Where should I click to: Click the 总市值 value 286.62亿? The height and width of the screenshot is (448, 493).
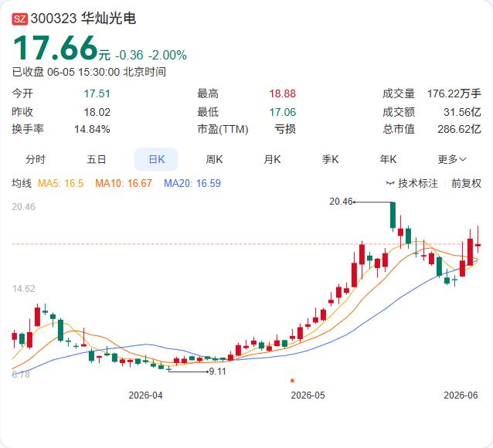pos(459,129)
